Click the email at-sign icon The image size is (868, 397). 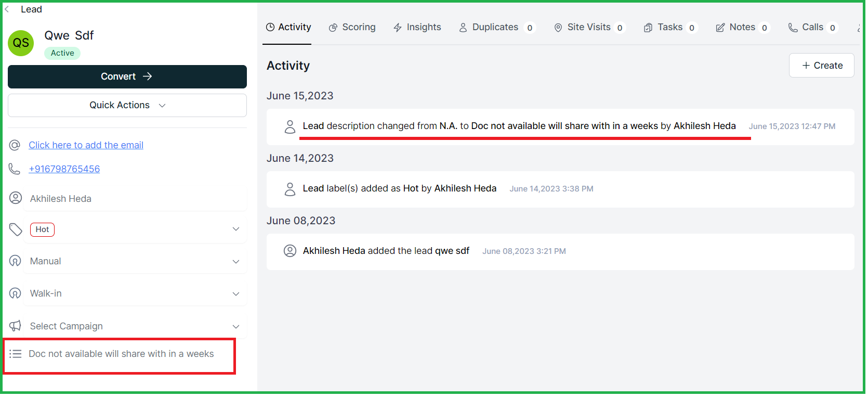tap(15, 145)
